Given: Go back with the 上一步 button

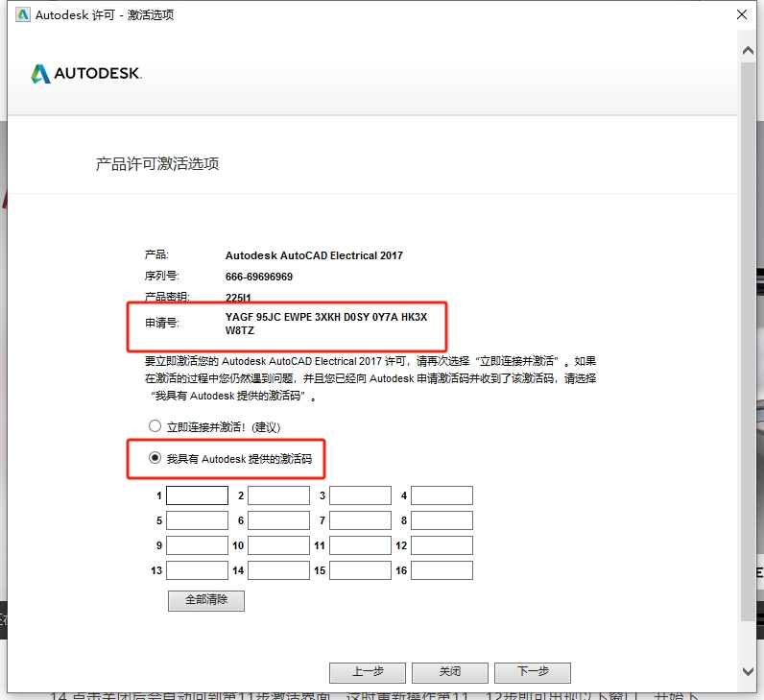Looking at the screenshot, I should click(x=368, y=673).
